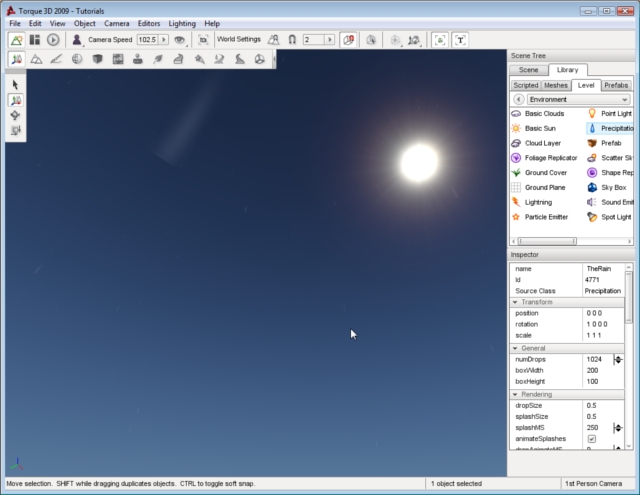This screenshot has height=495, width=640.
Task: Click the Camera Speed value field
Action: pos(147,39)
